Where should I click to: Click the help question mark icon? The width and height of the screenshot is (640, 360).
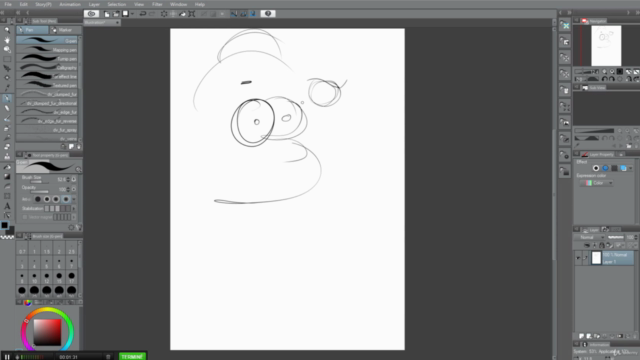pos(268,14)
